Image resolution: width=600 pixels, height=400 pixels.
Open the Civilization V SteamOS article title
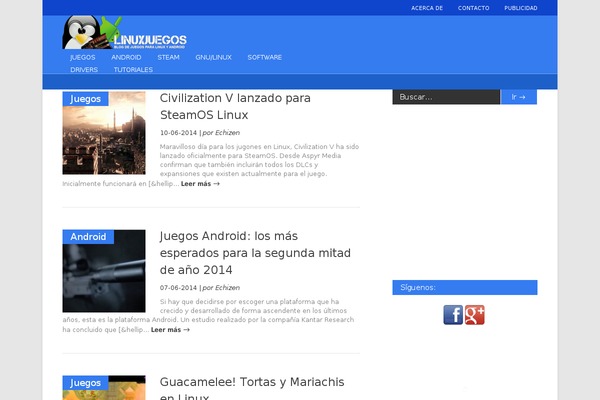coord(235,106)
